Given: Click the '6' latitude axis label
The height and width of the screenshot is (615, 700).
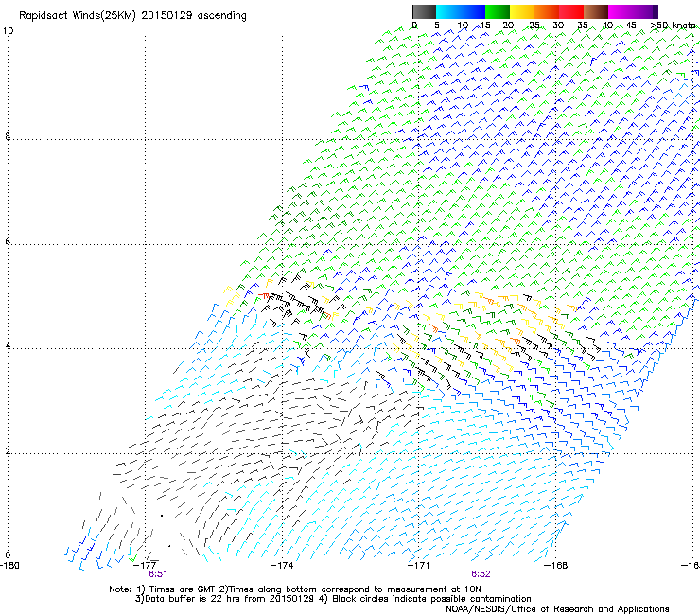Looking at the screenshot, I should tap(8, 241).
